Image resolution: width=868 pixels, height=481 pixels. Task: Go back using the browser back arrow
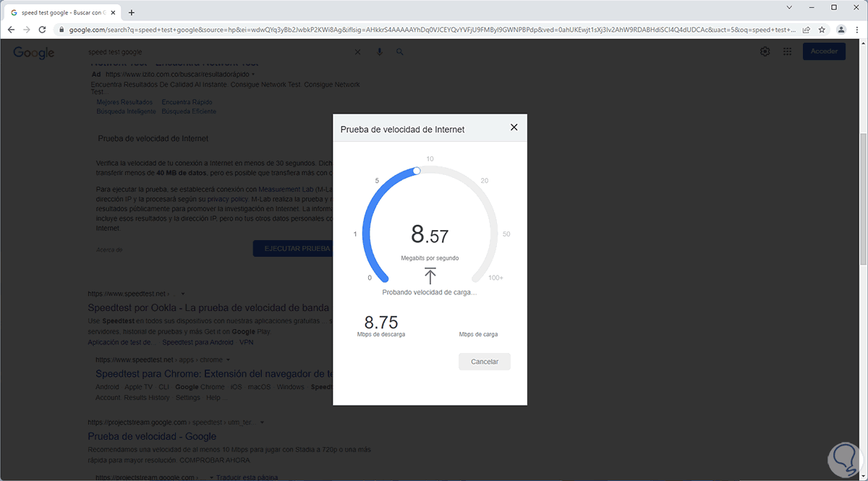tap(11, 30)
